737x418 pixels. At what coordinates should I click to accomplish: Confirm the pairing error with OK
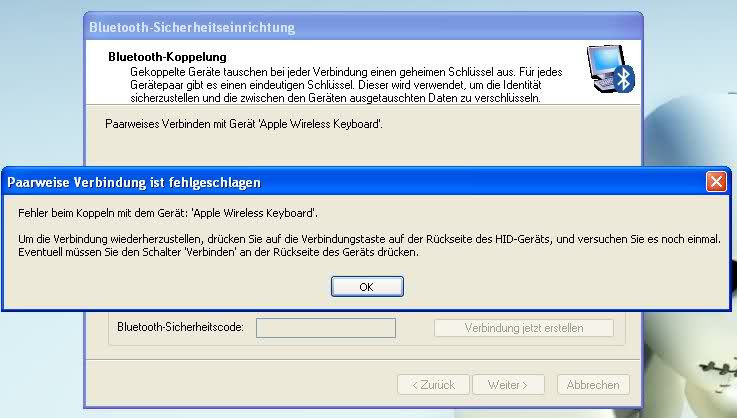tap(367, 286)
